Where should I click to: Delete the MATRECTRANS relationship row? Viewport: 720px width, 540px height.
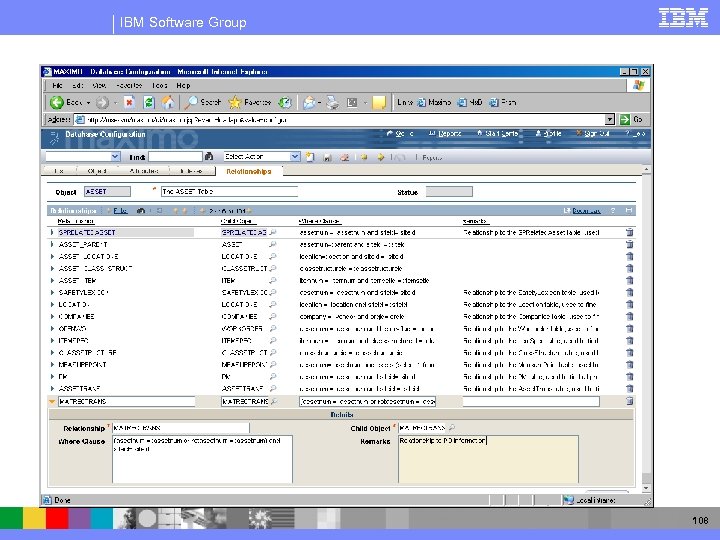pyautogui.click(x=630, y=401)
